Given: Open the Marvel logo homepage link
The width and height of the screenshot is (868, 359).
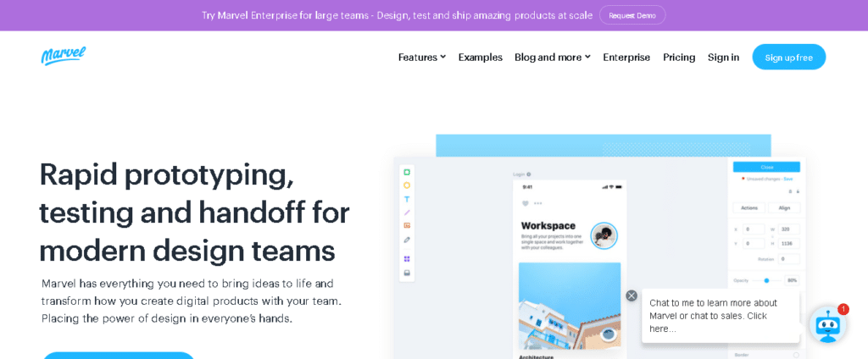Looking at the screenshot, I should pyautogui.click(x=64, y=56).
